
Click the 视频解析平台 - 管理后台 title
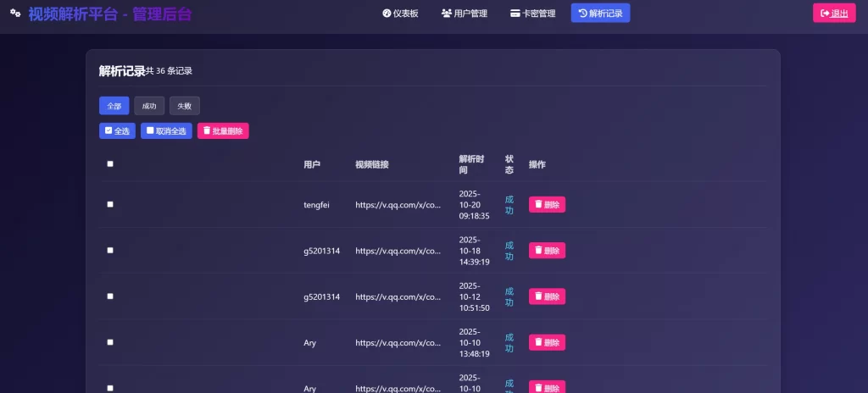[109, 14]
